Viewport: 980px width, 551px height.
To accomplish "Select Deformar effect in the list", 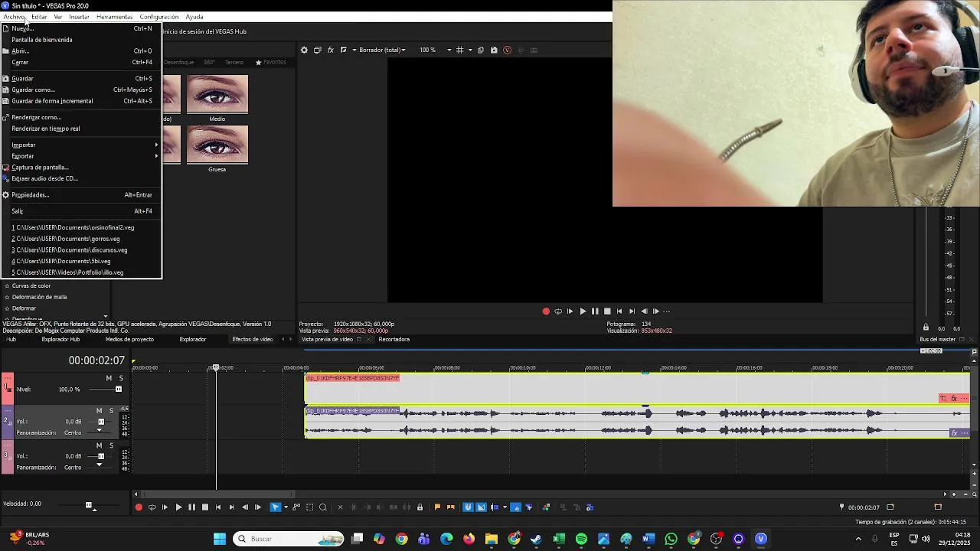I will 24,308.
